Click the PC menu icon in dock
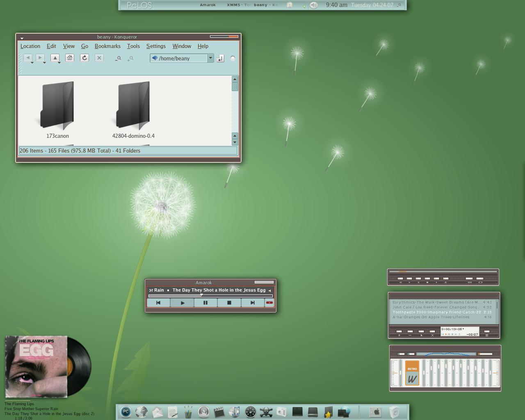The image size is (525, 420). click(126, 411)
